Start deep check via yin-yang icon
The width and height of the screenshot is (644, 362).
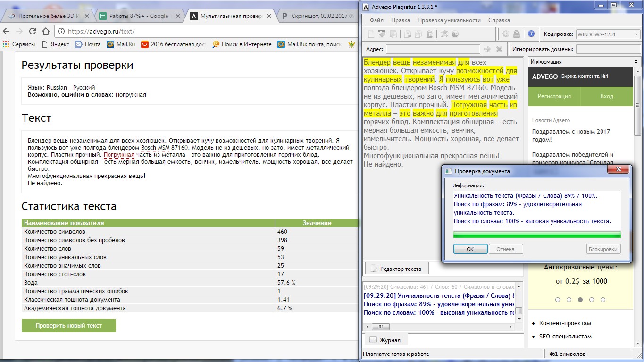coord(455,34)
